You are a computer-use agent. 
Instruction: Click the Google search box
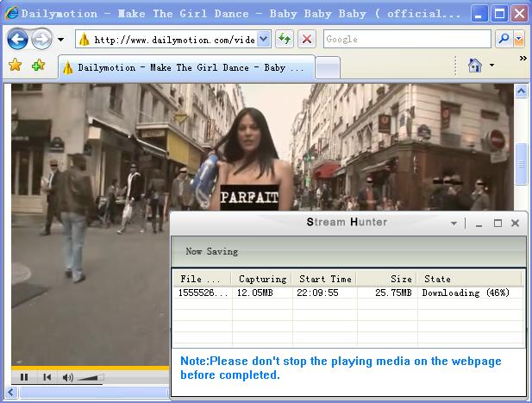coord(407,39)
